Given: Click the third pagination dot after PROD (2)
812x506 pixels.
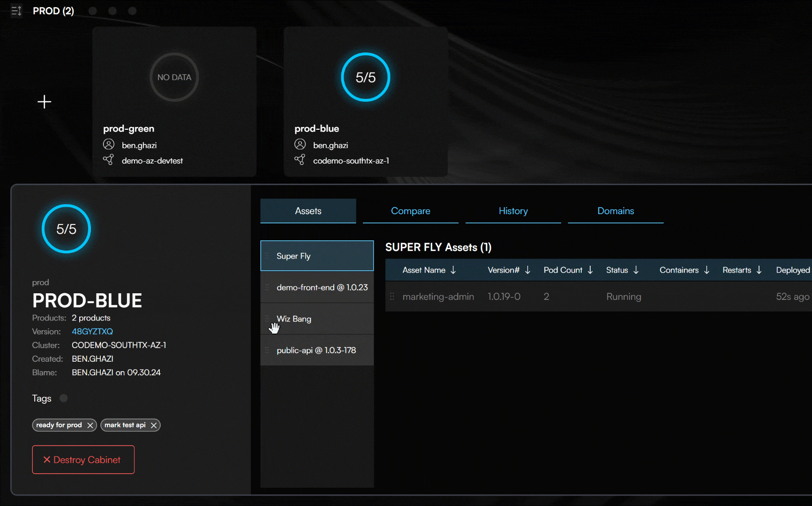Looking at the screenshot, I should pos(132,11).
